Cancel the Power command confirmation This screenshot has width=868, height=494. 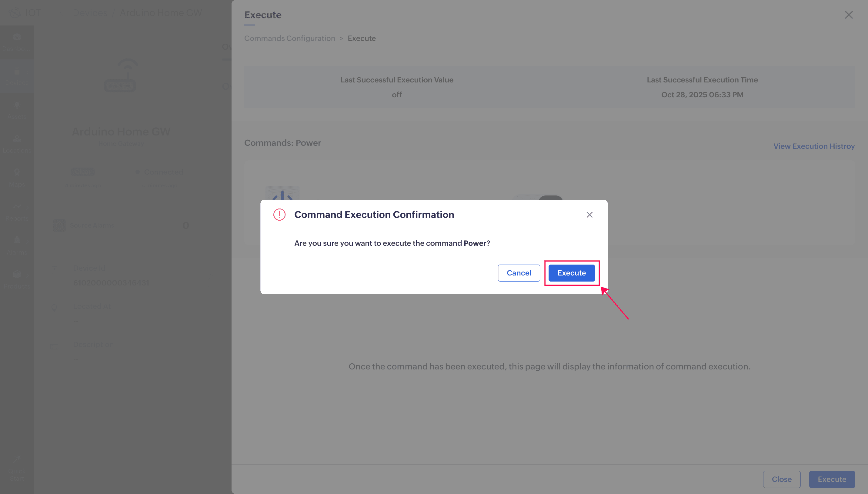click(519, 273)
